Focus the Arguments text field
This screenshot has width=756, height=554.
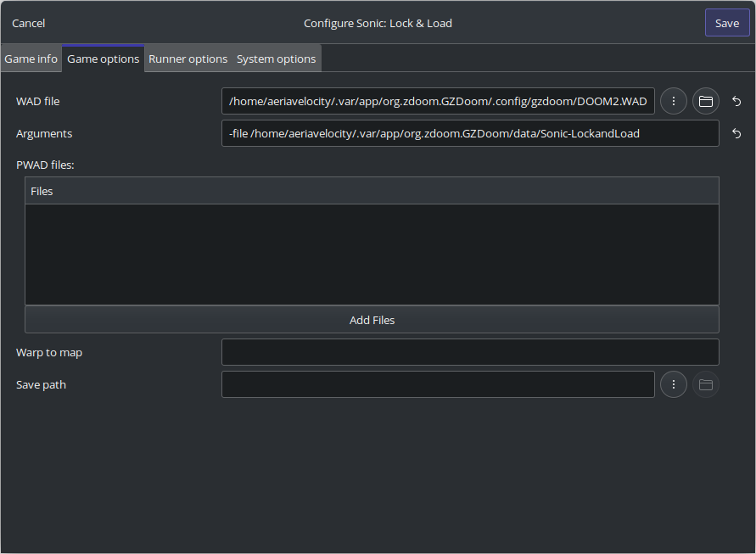pyautogui.click(x=470, y=133)
